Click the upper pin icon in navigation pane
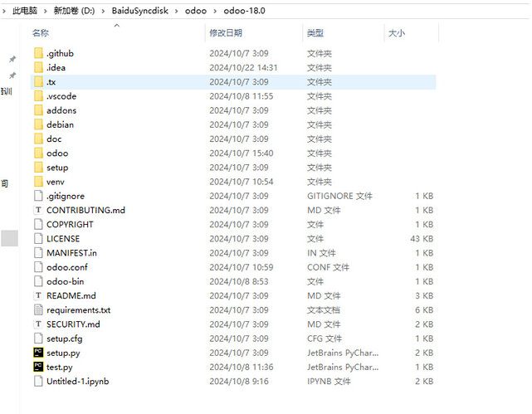This screenshot has width=532, height=414. (12, 60)
